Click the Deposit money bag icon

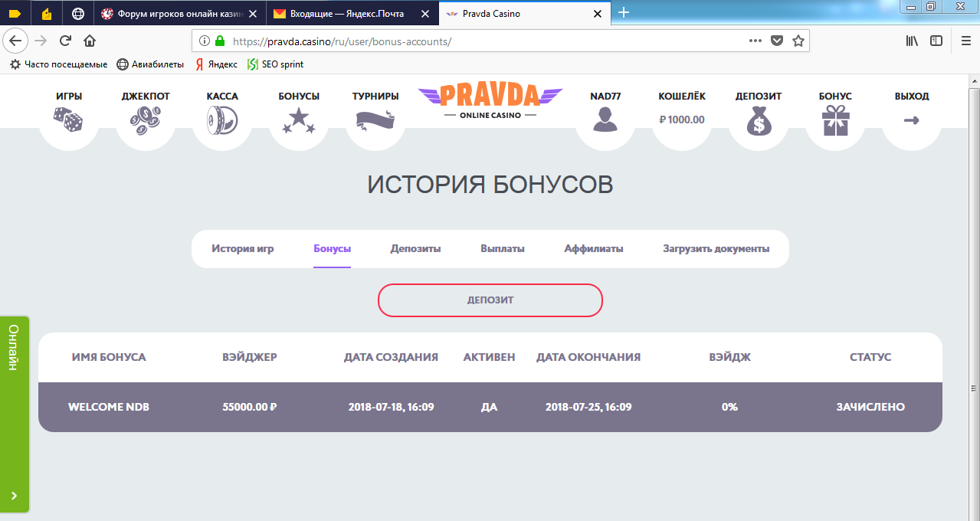point(759,120)
